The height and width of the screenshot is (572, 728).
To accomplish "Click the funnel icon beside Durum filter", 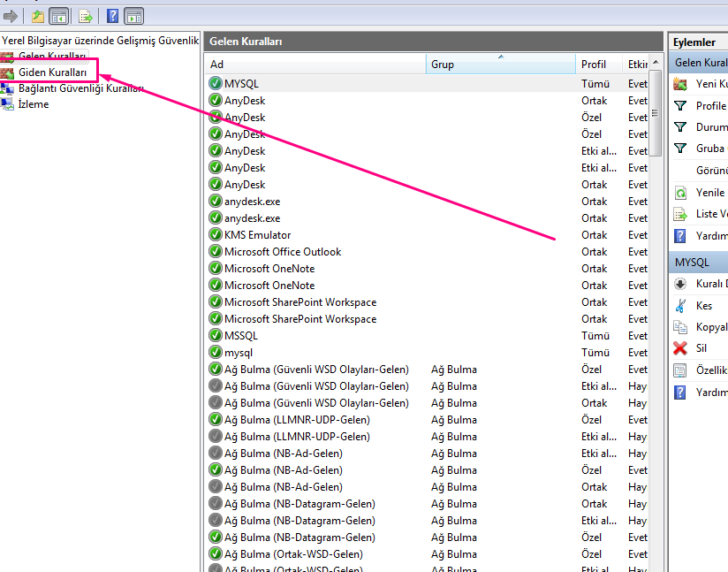I will [x=680, y=126].
